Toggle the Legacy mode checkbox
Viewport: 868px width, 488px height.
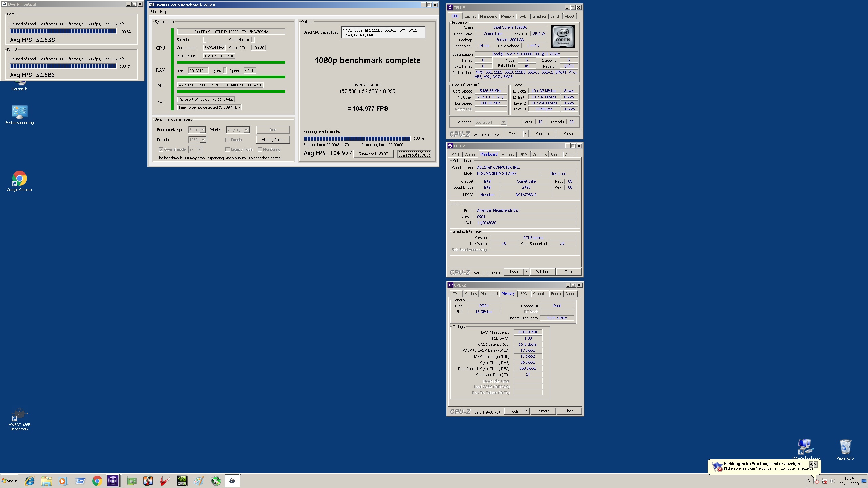coord(228,149)
